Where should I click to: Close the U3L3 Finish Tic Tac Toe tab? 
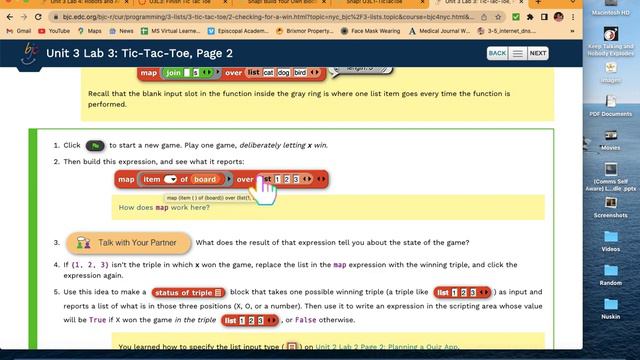(225, 2)
